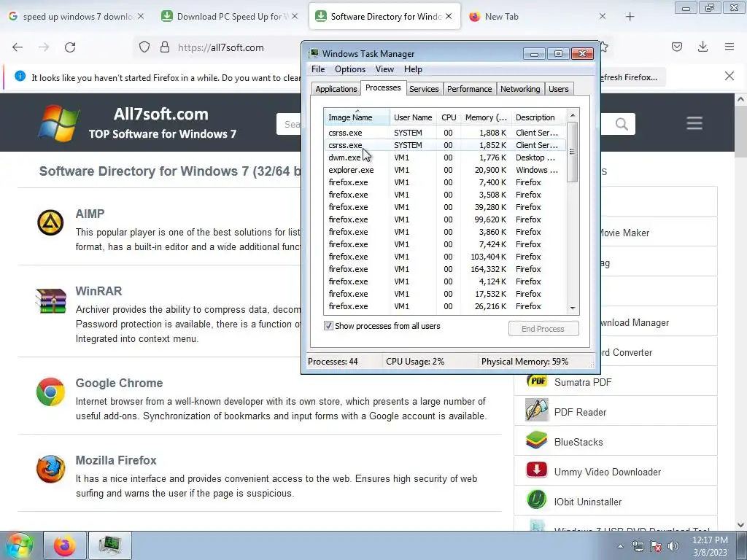Click the padlock site security icon
Screen dimensions: 747x560
pos(164,47)
